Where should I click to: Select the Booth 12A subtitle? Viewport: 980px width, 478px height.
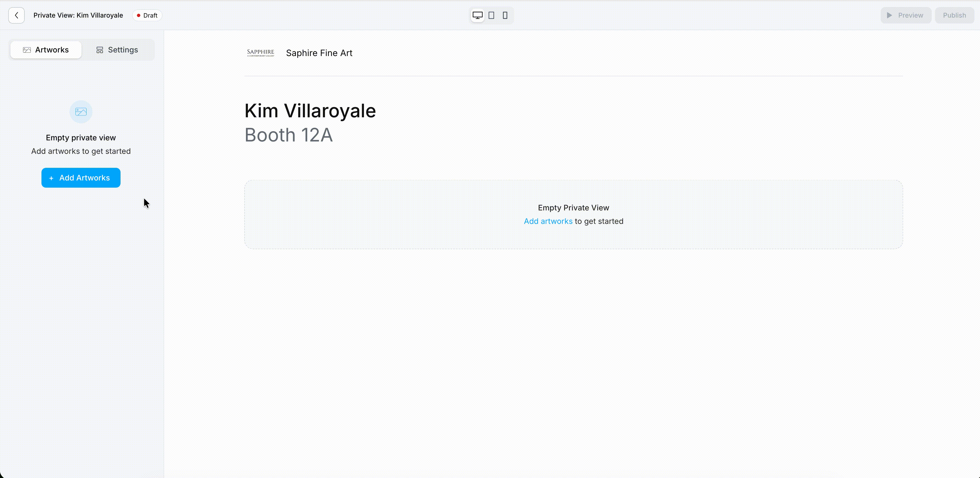click(x=289, y=135)
